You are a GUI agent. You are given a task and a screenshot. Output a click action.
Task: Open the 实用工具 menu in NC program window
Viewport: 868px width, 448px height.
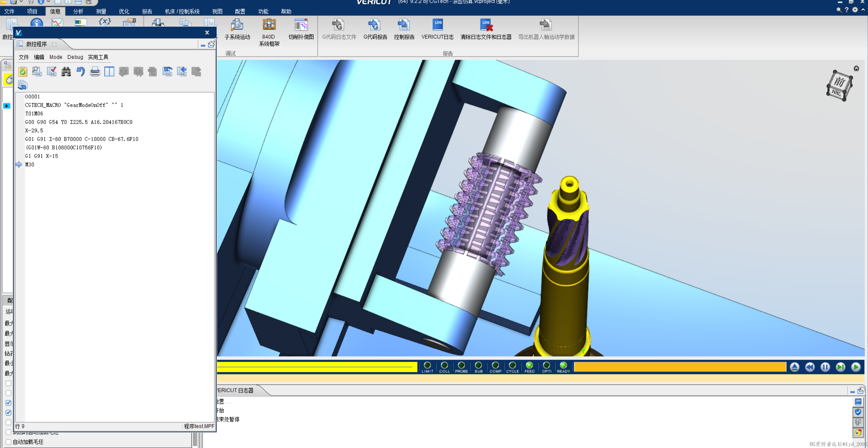(98, 57)
